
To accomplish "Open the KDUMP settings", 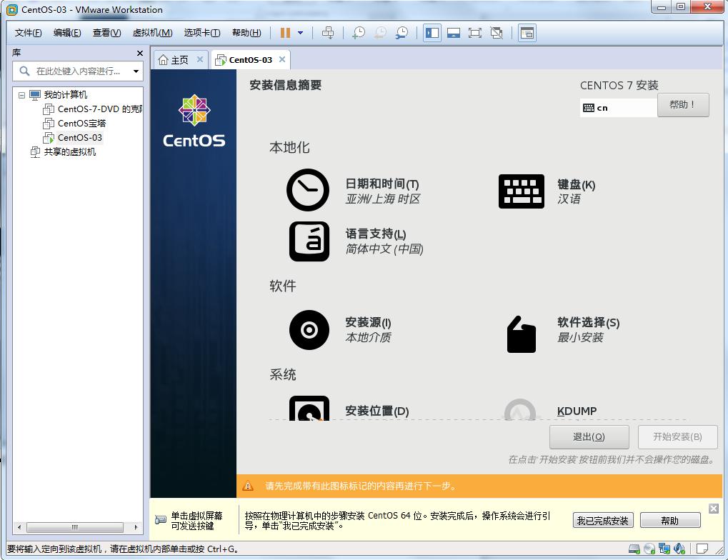I will tap(576, 411).
